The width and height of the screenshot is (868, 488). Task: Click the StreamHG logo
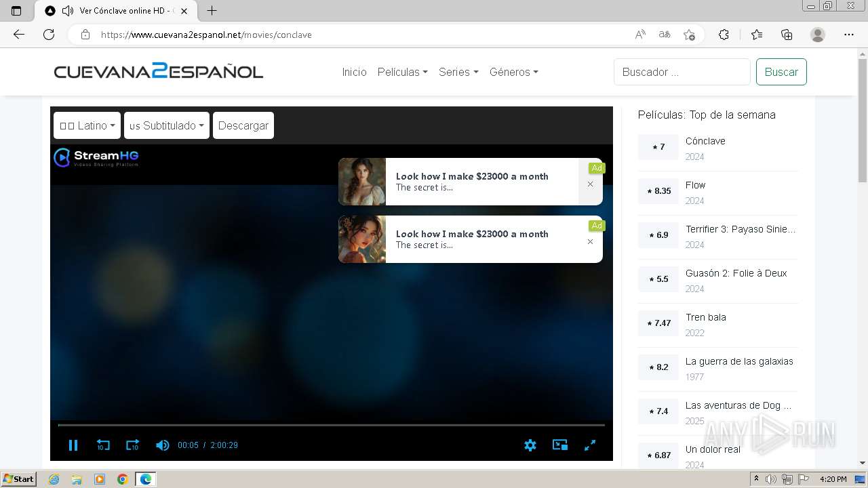click(x=96, y=158)
